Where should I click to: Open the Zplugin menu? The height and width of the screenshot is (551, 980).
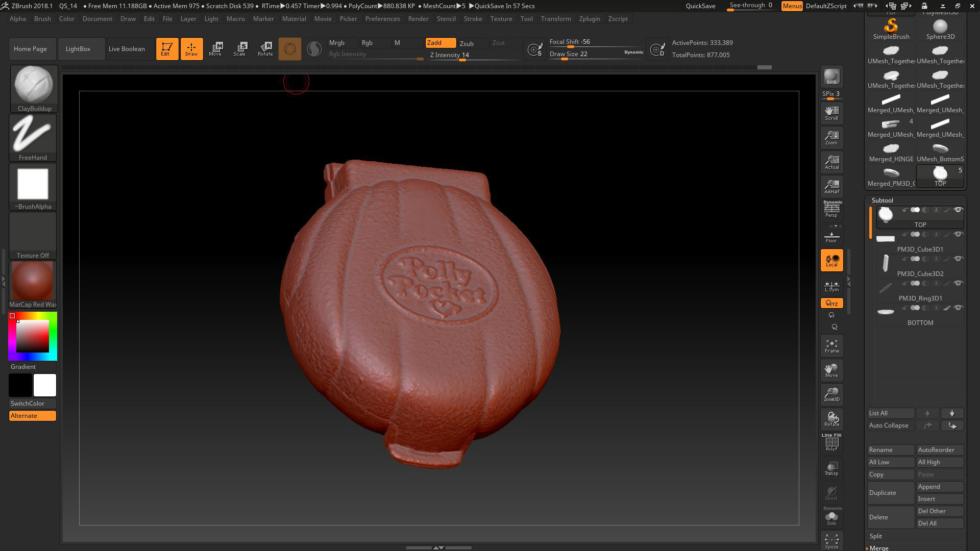click(589, 19)
